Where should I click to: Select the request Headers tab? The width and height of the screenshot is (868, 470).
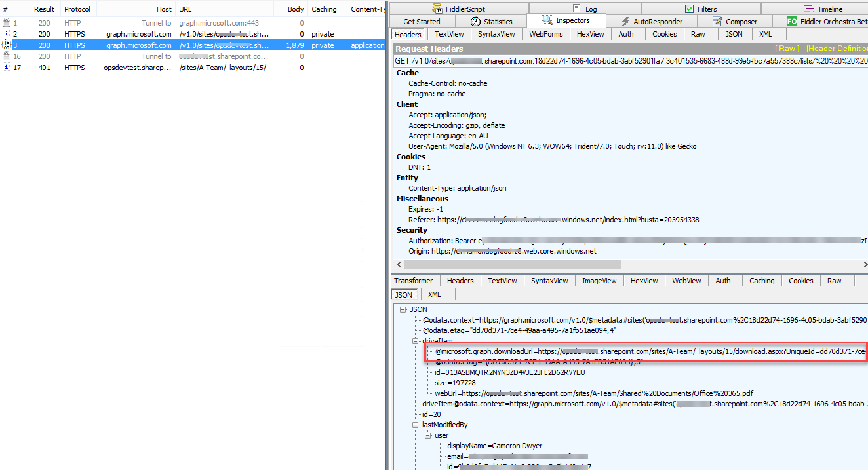click(x=408, y=34)
